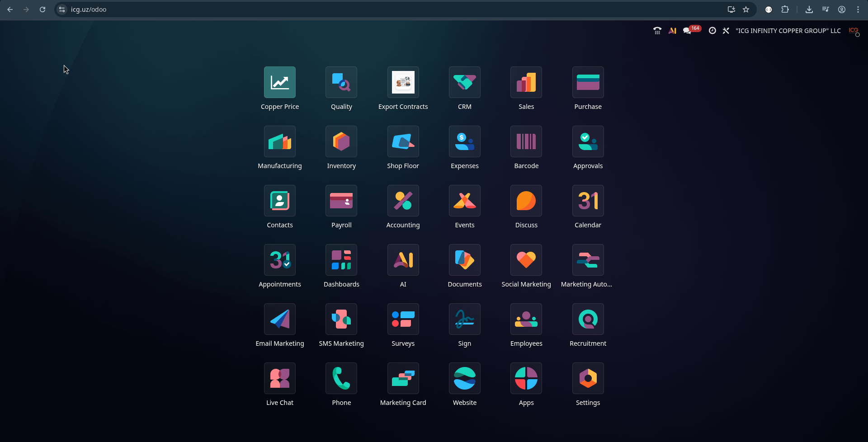Open the Recruitment app
Image resolution: width=868 pixels, height=442 pixels.
[588, 319]
